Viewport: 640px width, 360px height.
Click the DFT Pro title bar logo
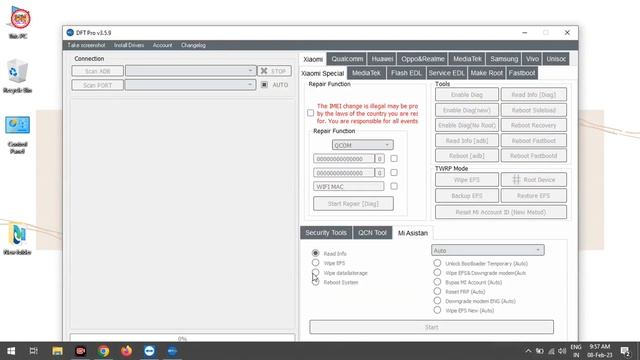point(70,32)
